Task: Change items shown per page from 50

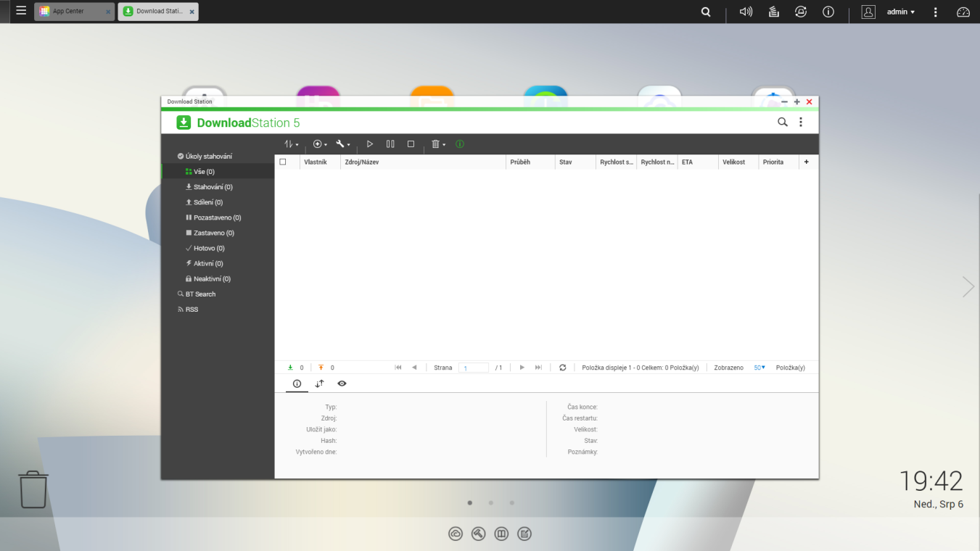Action: pyautogui.click(x=759, y=368)
